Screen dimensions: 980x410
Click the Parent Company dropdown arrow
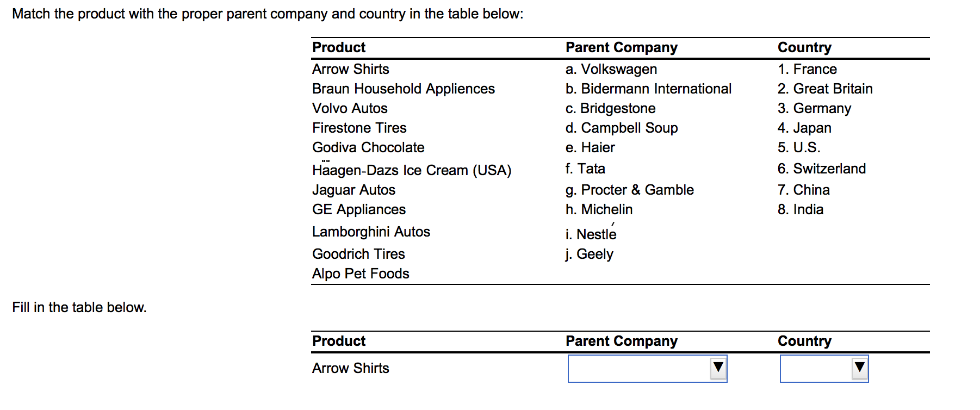[718, 369]
